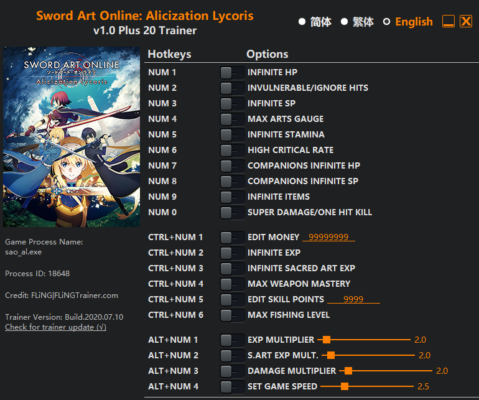Adjust the EXP Multiplier slider handle
This screenshot has height=400, width=479.
click(x=326, y=340)
